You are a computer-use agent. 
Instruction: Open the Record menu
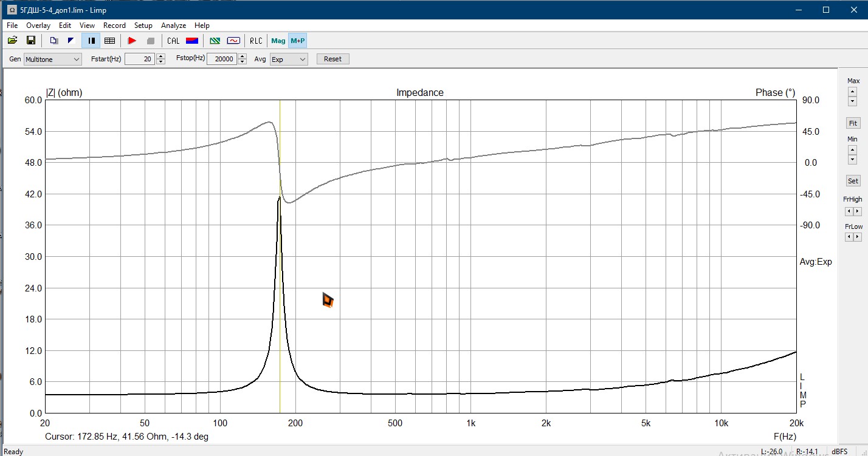point(114,26)
